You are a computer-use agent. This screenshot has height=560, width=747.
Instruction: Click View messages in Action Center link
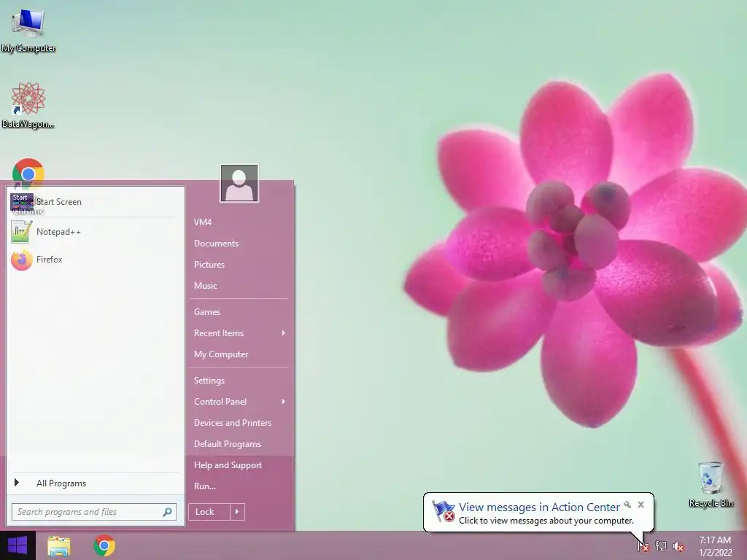click(x=539, y=507)
